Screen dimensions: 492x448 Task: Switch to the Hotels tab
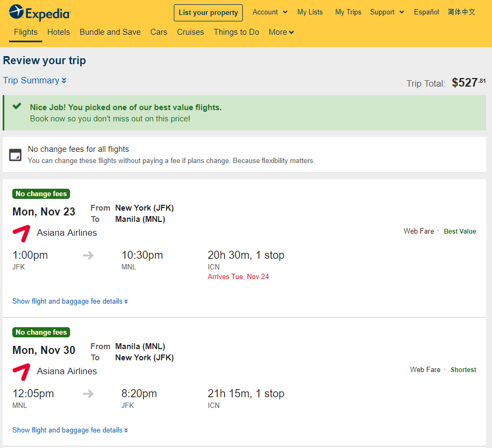click(59, 32)
